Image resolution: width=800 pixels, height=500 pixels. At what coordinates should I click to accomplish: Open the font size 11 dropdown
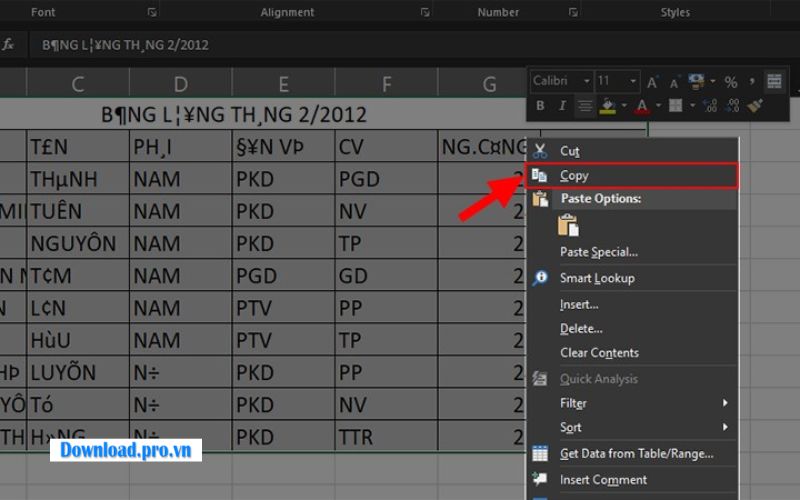click(x=633, y=81)
